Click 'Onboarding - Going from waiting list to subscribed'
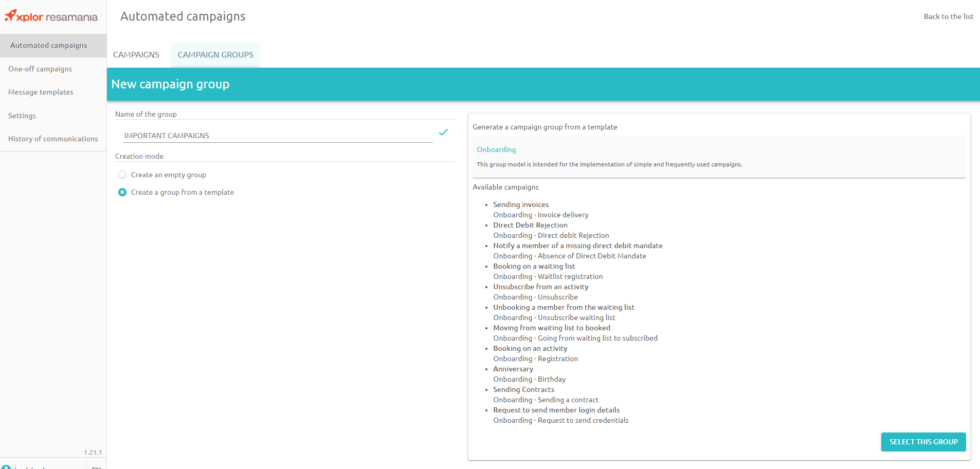Viewport: 980px width, 469px height. click(575, 338)
